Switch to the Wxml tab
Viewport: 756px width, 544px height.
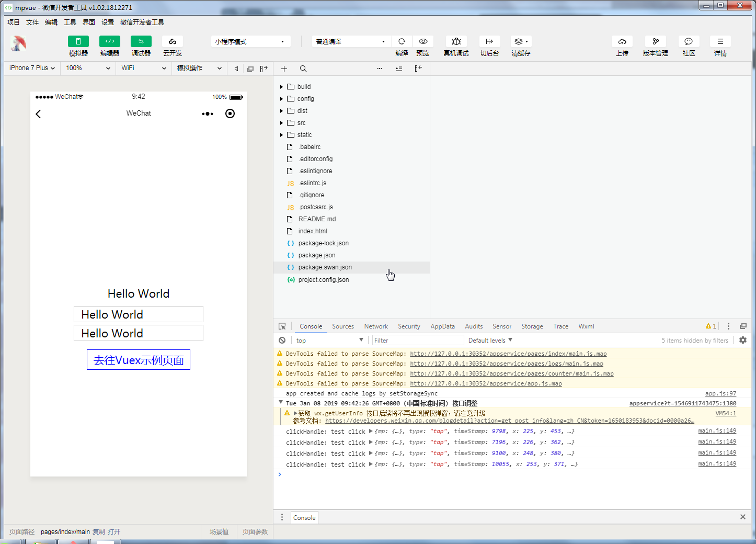(x=586, y=326)
